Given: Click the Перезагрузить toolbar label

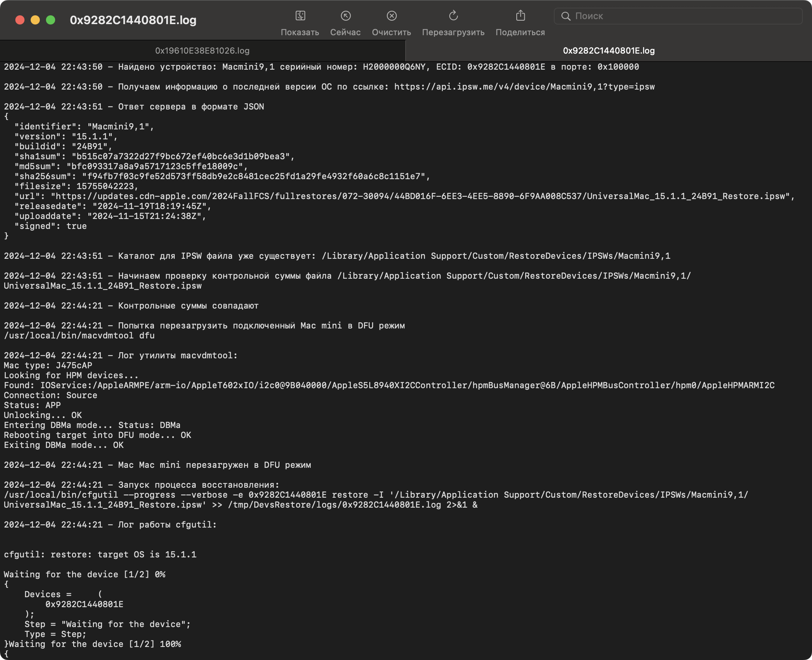Looking at the screenshot, I should click(x=453, y=32).
